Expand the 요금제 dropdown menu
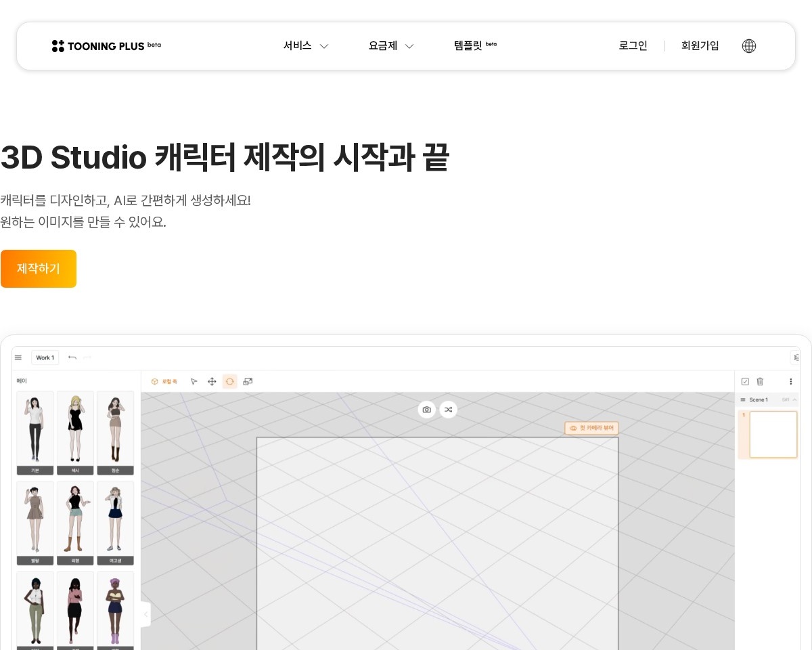The height and width of the screenshot is (650, 812). (x=391, y=46)
